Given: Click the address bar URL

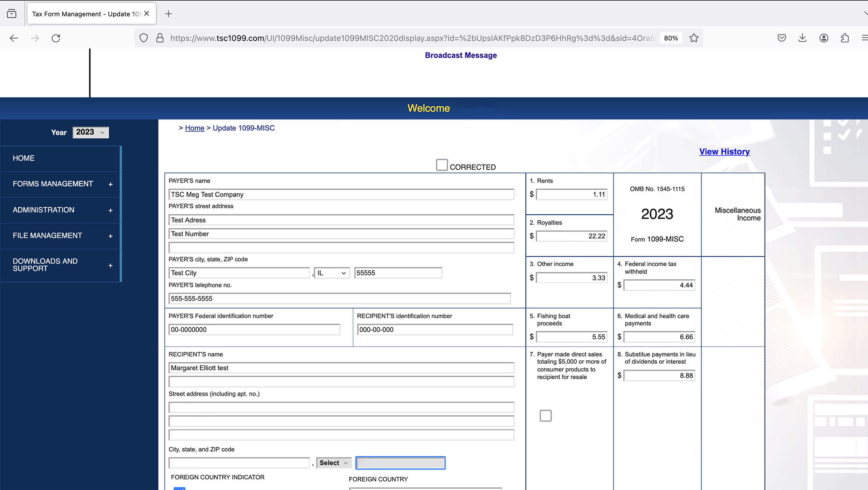Looking at the screenshot, I should [412, 38].
